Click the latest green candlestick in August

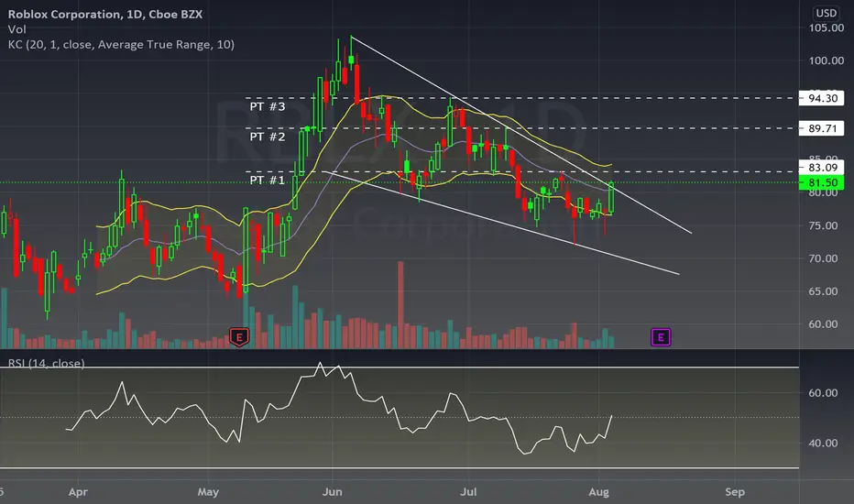coord(611,198)
